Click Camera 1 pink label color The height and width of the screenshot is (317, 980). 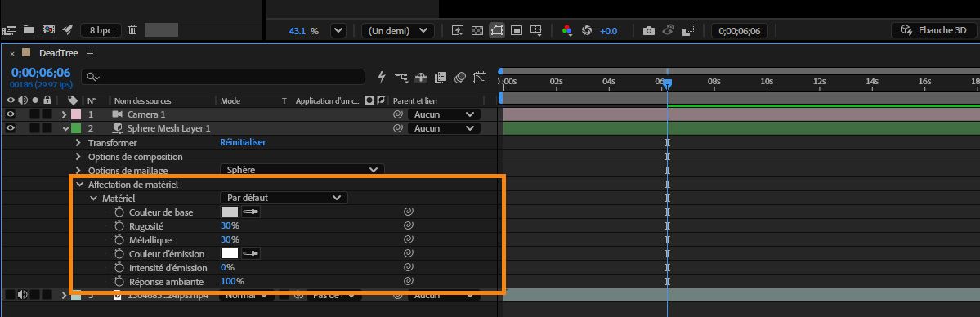[76, 114]
